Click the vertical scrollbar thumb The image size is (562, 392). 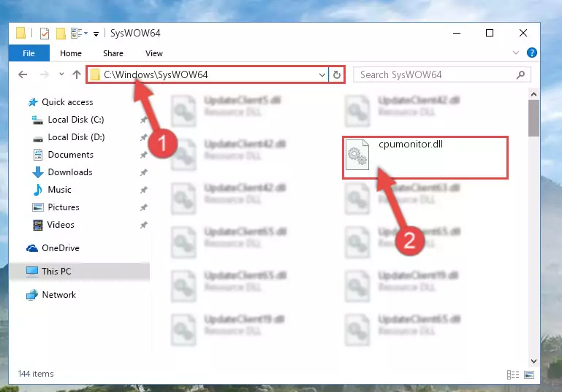pyautogui.click(x=533, y=118)
